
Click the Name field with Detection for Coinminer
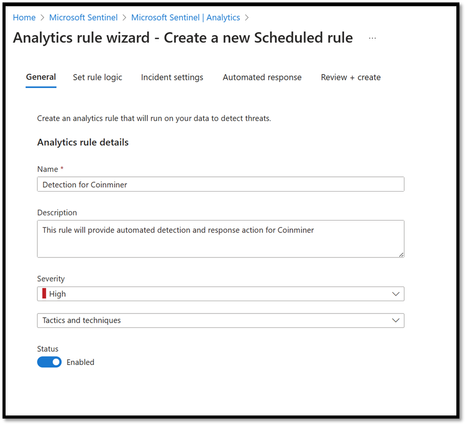(221, 184)
